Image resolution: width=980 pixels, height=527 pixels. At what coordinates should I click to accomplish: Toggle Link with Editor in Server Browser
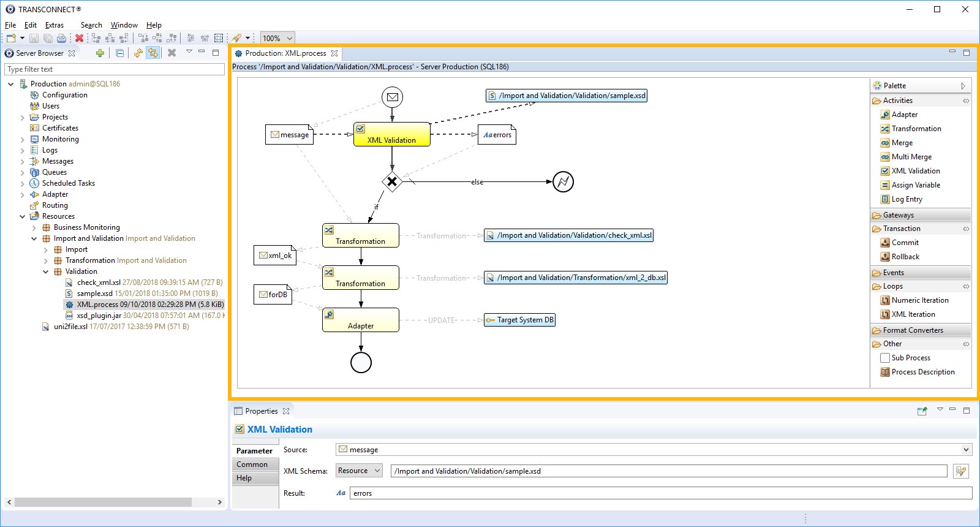coord(153,53)
